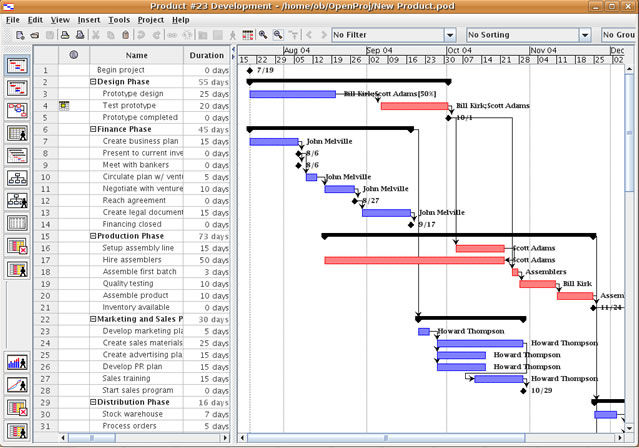The height and width of the screenshot is (448, 639).
Task: Click the Gantt chart horizontal scrollbar
Action: click(x=431, y=438)
